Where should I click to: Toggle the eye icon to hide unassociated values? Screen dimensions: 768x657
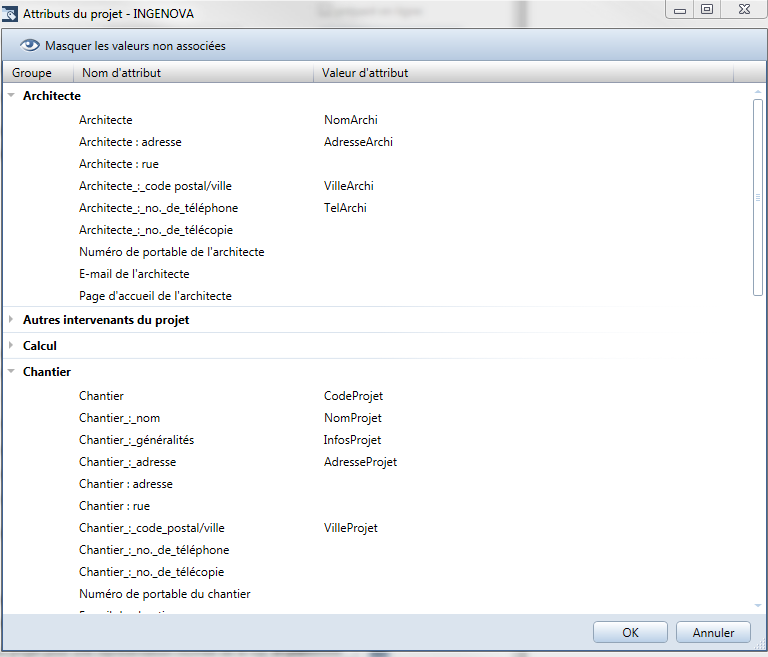pyautogui.click(x=30, y=46)
